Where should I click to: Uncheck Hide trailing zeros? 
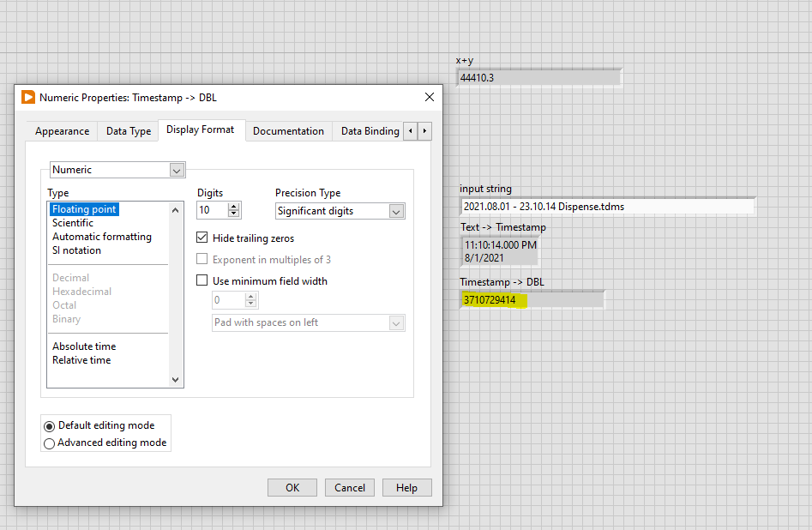click(x=202, y=238)
